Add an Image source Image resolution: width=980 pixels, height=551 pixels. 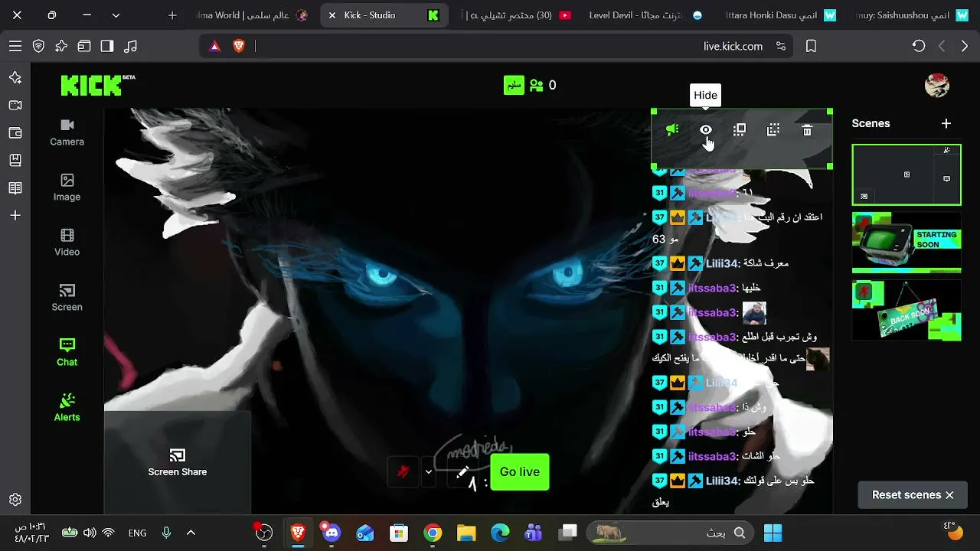coord(67,187)
